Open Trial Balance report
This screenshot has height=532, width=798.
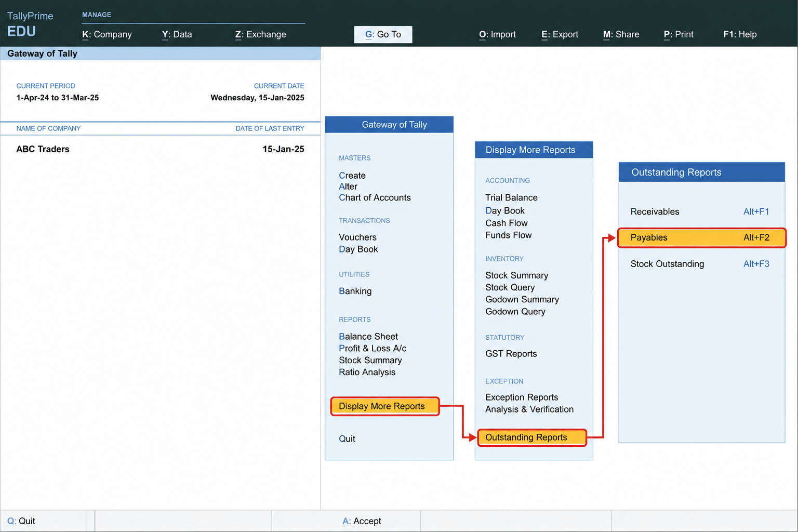pos(512,197)
